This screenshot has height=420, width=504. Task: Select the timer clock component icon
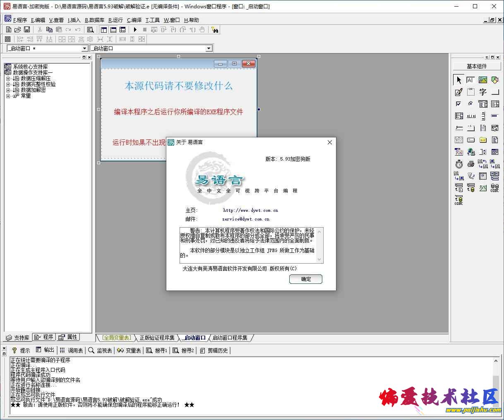[x=459, y=164]
